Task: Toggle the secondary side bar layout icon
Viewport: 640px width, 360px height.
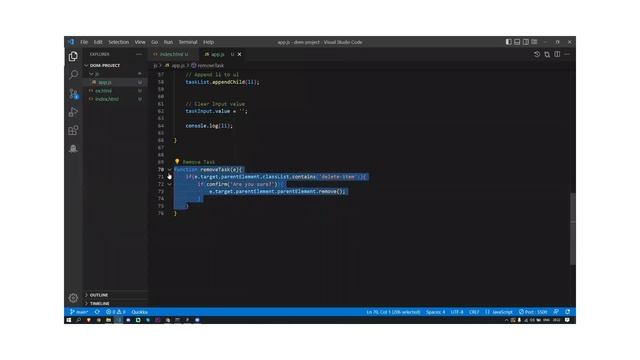Action: point(526,42)
